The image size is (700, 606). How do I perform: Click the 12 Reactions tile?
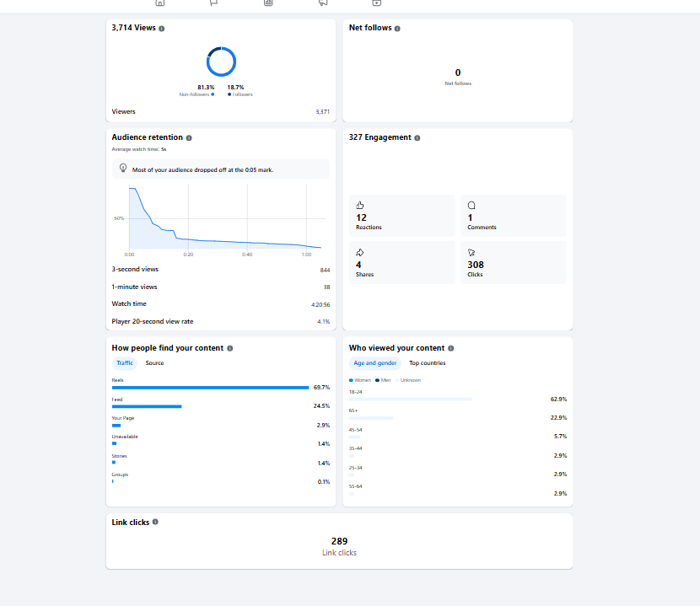(x=401, y=216)
